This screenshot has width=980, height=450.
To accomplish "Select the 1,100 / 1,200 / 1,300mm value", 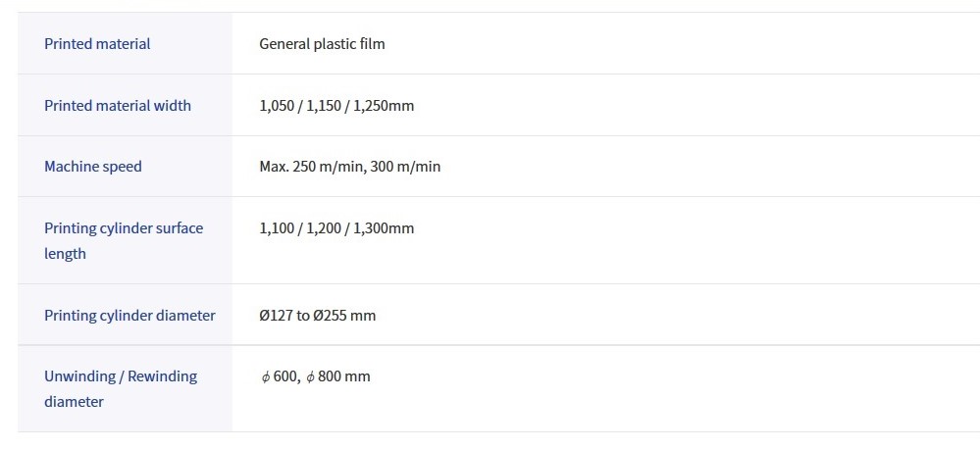I will pyautogui.click(x=336, y=227).
